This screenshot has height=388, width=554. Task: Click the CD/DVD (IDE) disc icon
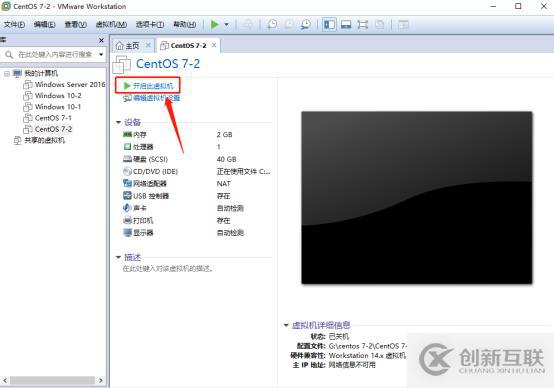pyautogui.click(x=127, y=171)
